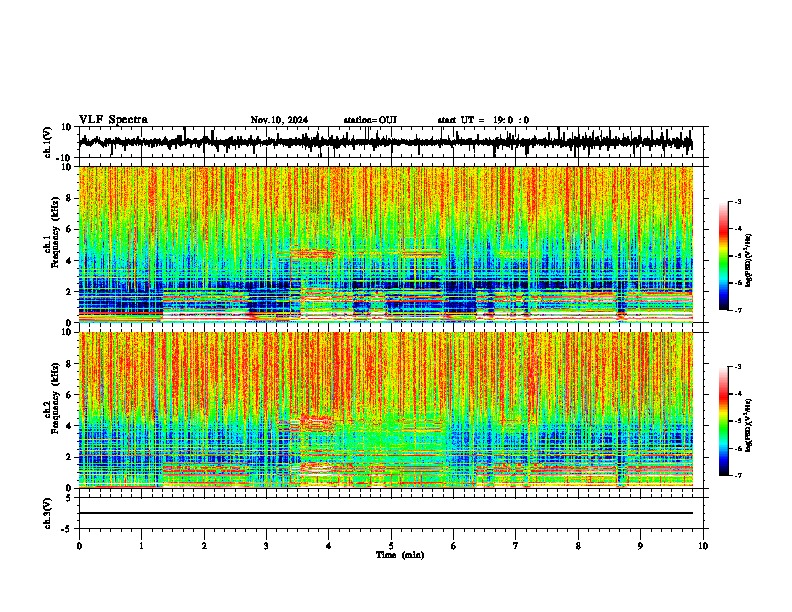Click the "-7" label on ch.2 color scale
Viewport: 792px width, 612px height.
pyautogui.click(x=738, y=476)
